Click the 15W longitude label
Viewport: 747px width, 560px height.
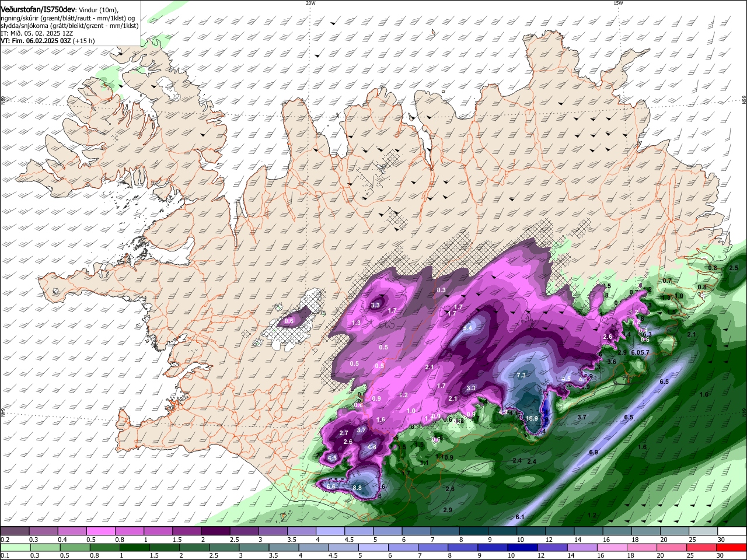point(618,3)
